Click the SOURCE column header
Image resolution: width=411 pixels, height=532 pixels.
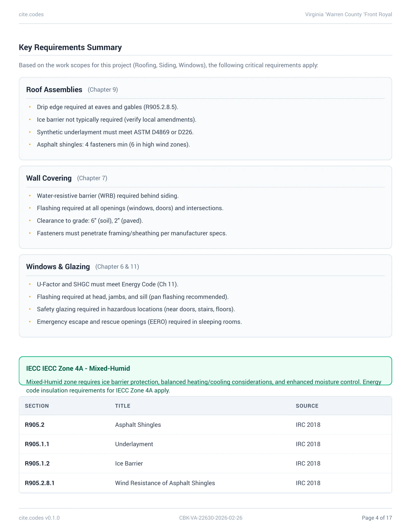[x=307, y=406]
